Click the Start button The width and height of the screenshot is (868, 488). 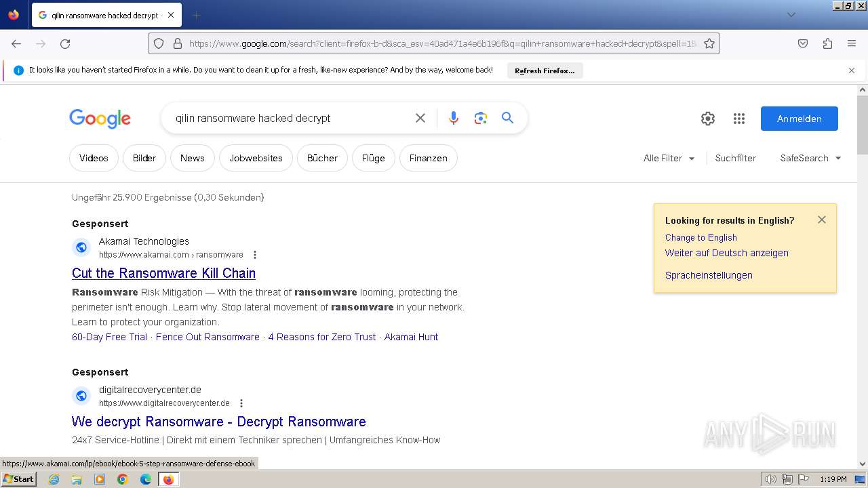pos(18,479)
